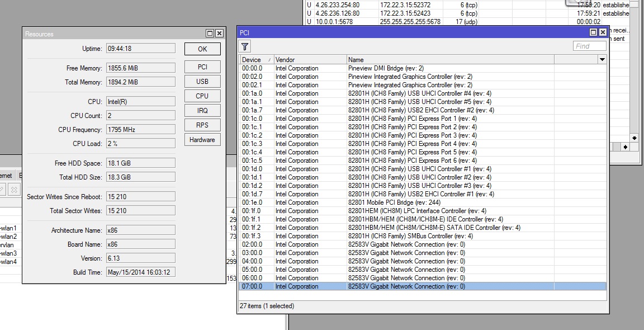Image resolution: width=644 pixels, height=330 pixels.
Task: Close the Resources window
Action: click(x=219, y=34)
